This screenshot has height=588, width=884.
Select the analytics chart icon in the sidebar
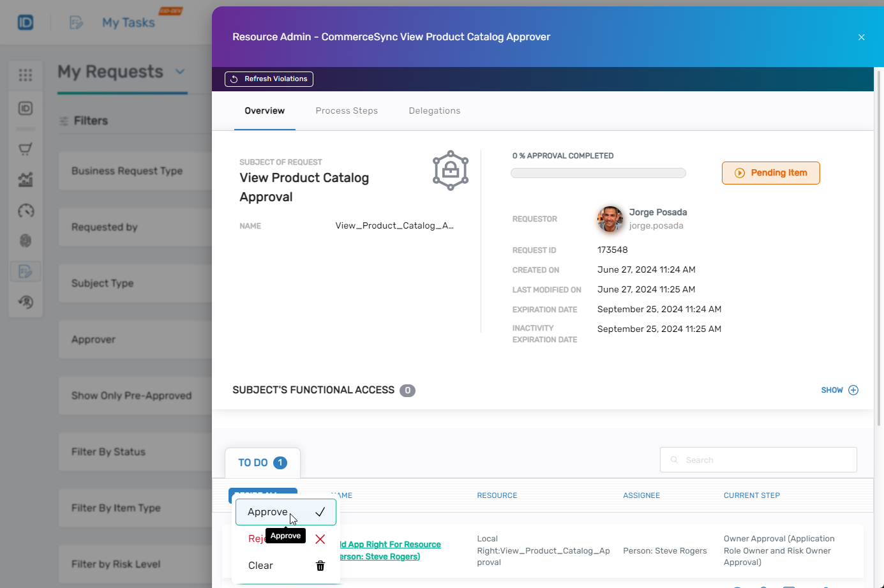click(x=26, y=179)
